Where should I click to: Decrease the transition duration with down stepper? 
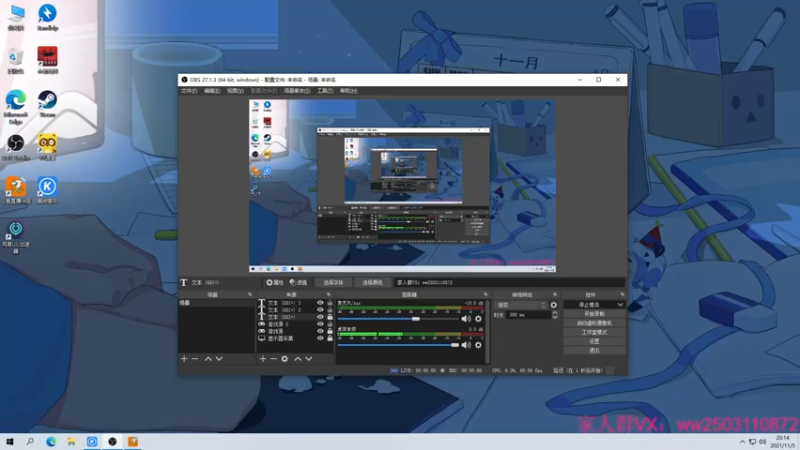click(555, 317)
